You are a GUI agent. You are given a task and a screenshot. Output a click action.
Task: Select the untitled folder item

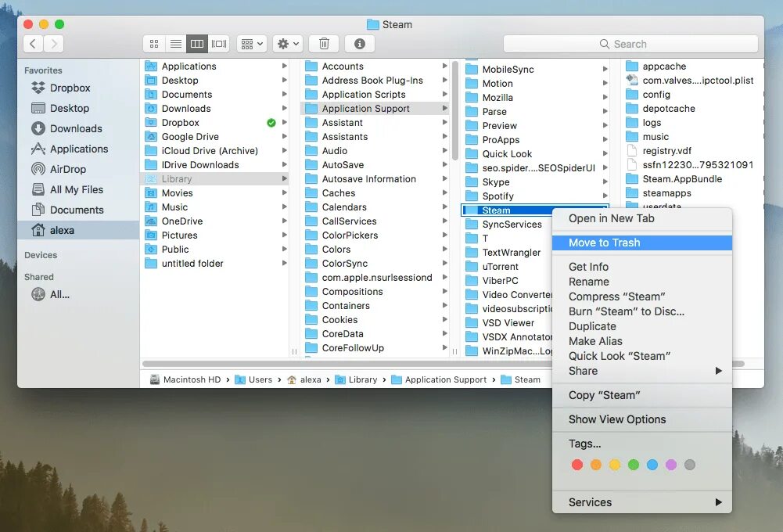(x=215, y=263)
